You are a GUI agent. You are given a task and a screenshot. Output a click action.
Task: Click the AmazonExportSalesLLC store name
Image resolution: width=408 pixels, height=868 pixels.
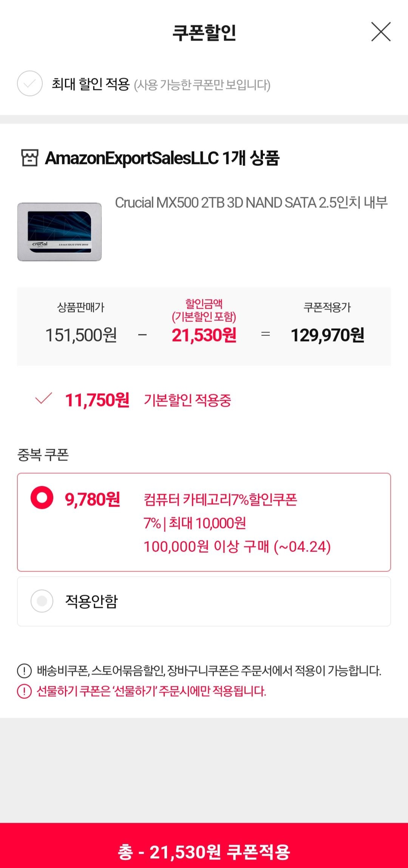(132, 158)
